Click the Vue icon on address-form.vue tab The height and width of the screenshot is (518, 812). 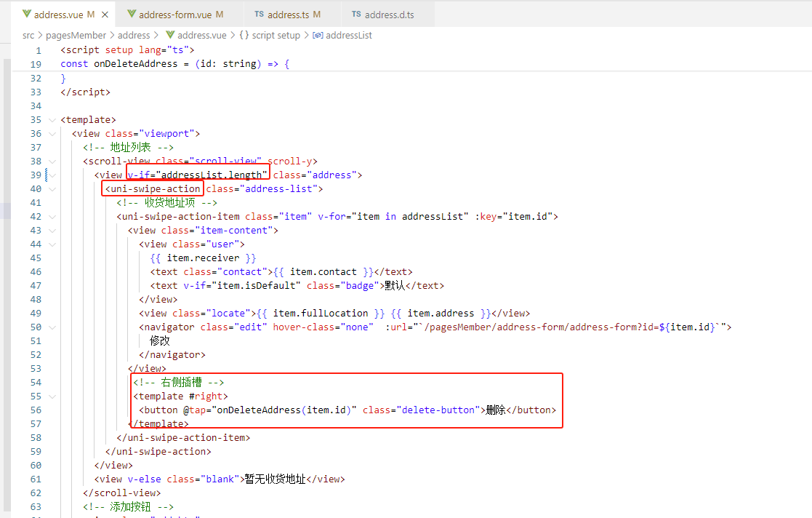132,14
